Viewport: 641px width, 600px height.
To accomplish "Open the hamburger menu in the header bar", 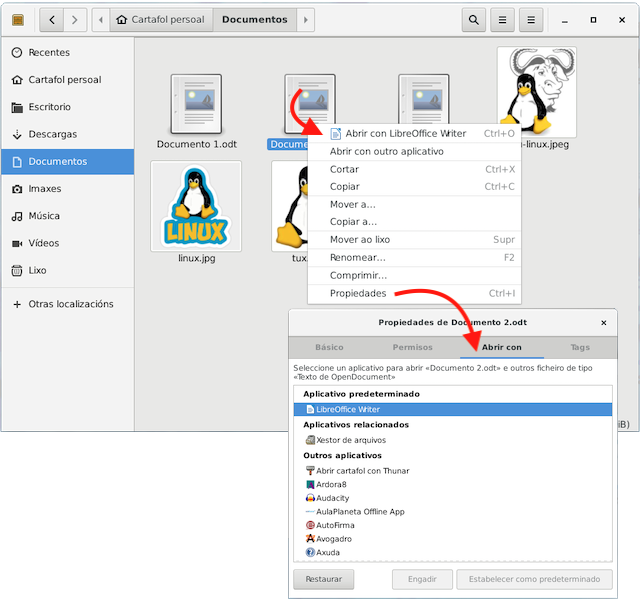I will click(532, 19).
